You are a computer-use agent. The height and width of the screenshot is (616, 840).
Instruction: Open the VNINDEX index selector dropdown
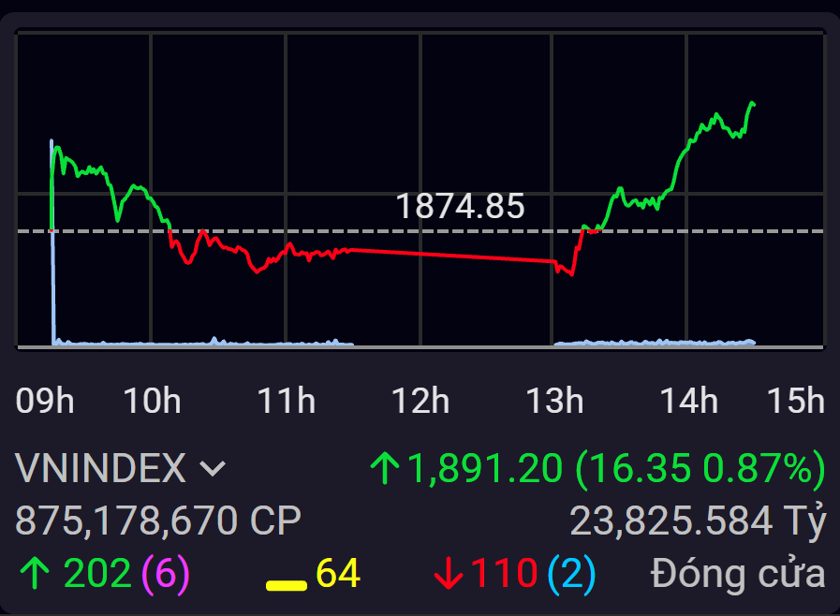(121, 468)
